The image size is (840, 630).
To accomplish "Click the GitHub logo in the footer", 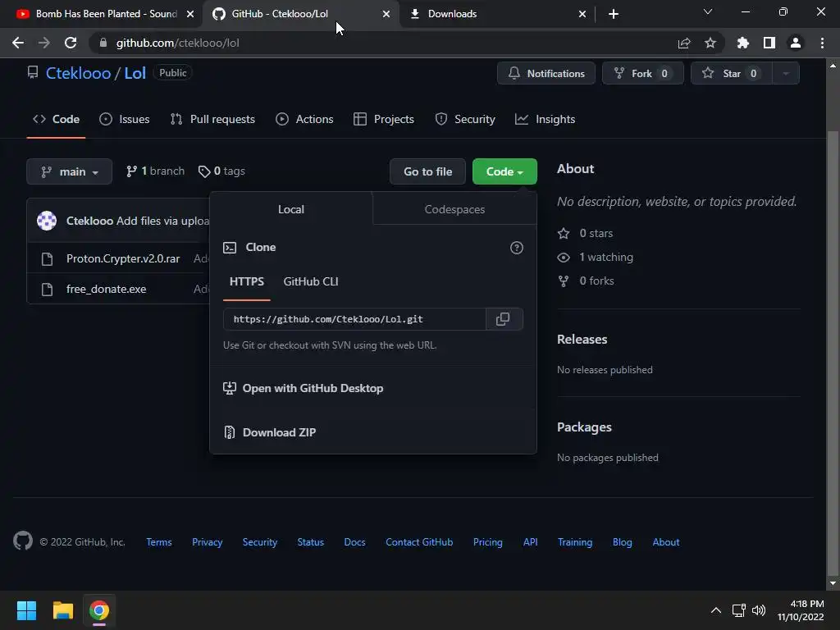I will (x=23, y=541).
